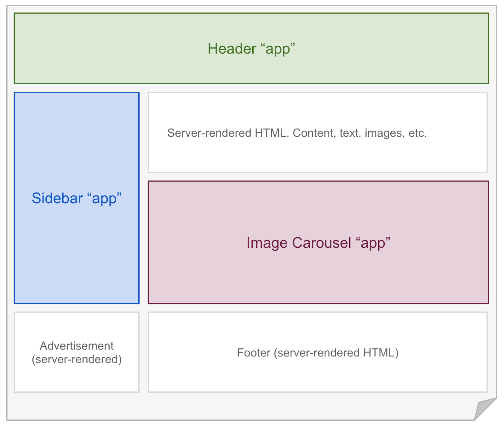The image size is (504, 427).
Task: Click the blue Sidebar "app" label
Action: 77,198
